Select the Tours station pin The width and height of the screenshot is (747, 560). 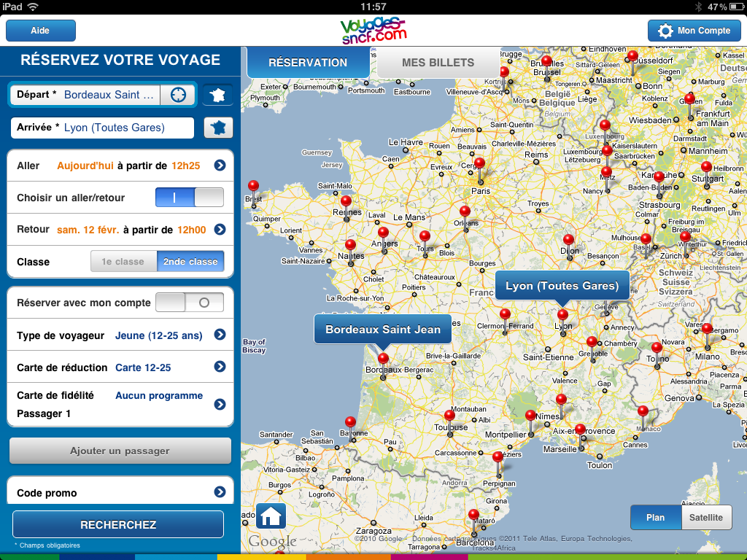[x=425, y=243]
